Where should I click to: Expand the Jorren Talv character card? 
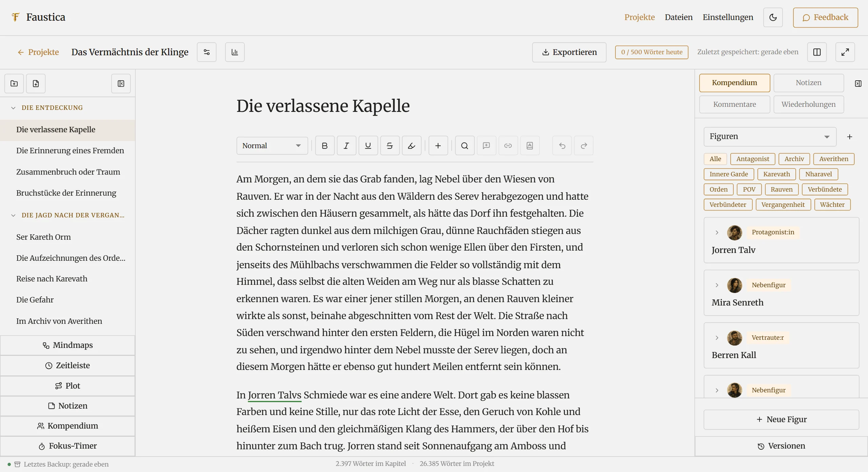pos(717,232)
